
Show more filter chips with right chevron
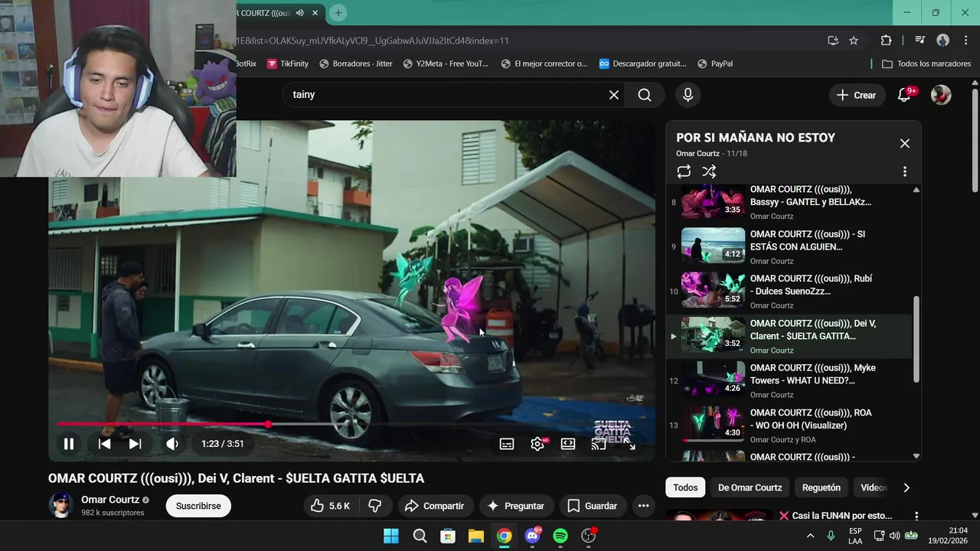[906, 487]
